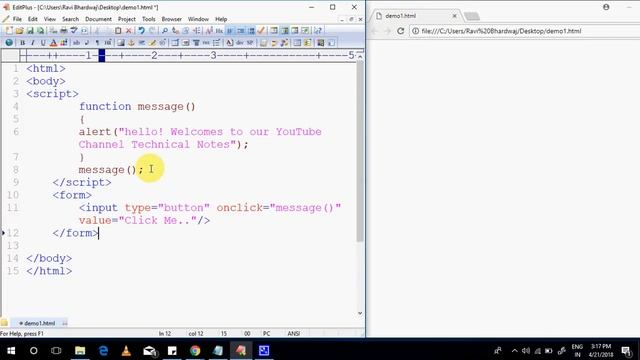Close the demo1.html Chrome tab
The width and height of the screenshot is (640, 360).
coord(454,16)
